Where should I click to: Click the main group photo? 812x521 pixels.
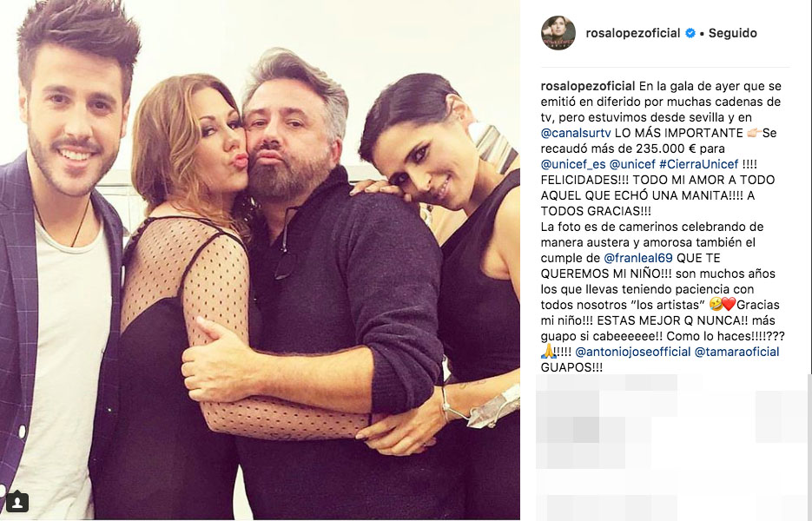pyautogui.click(x=260, y=260)
